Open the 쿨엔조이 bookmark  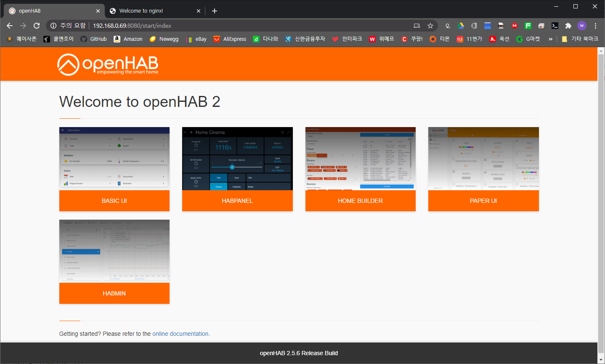(x=58, y=39)
